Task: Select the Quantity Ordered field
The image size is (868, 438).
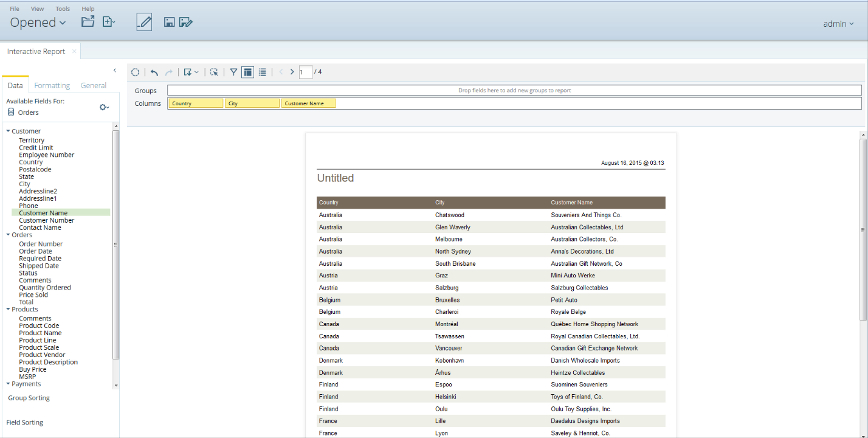Action: [x=45, y=288]
